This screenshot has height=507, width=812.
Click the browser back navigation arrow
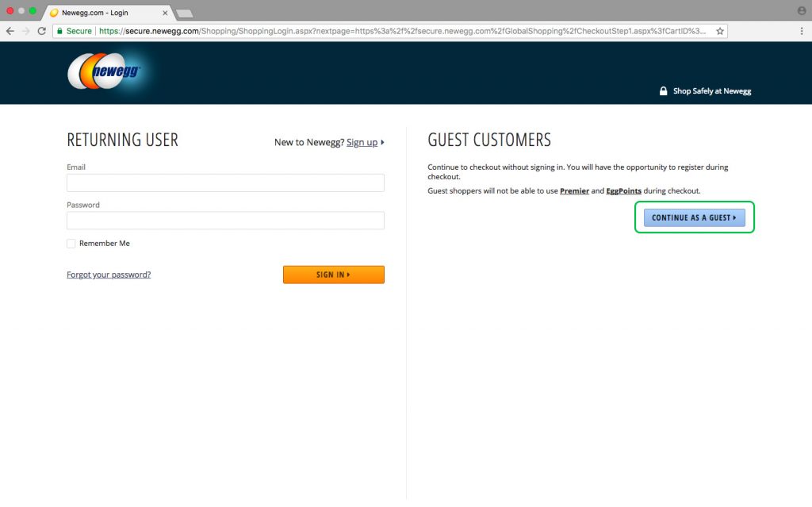(9, 30)
